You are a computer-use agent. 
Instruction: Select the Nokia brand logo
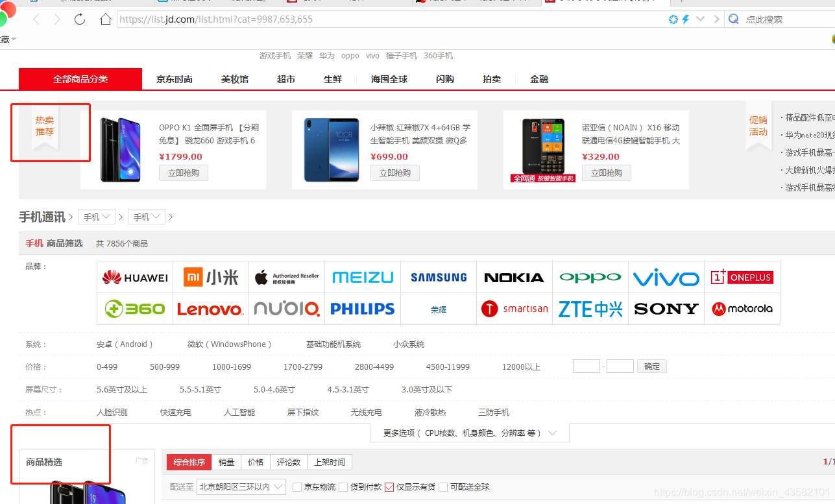(x=514, y=278)
